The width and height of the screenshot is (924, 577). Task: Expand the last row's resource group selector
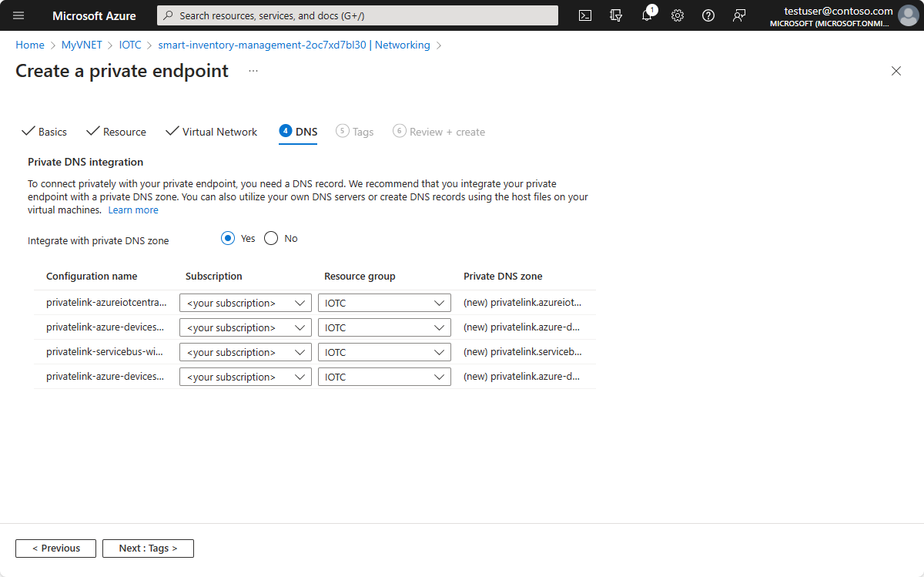click(383, 377)
